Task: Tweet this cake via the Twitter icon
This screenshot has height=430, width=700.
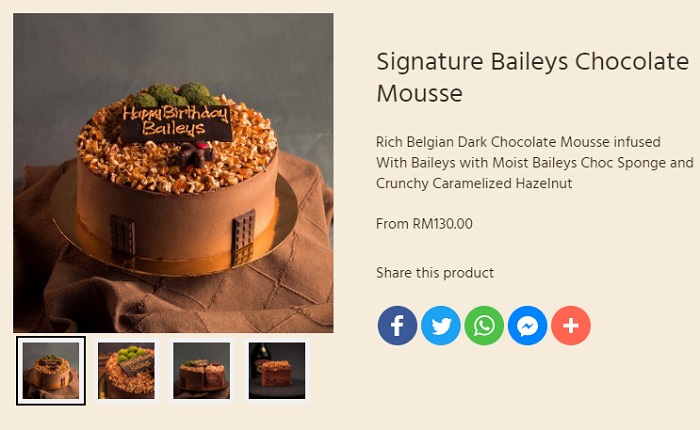Action: coord(441,326)
